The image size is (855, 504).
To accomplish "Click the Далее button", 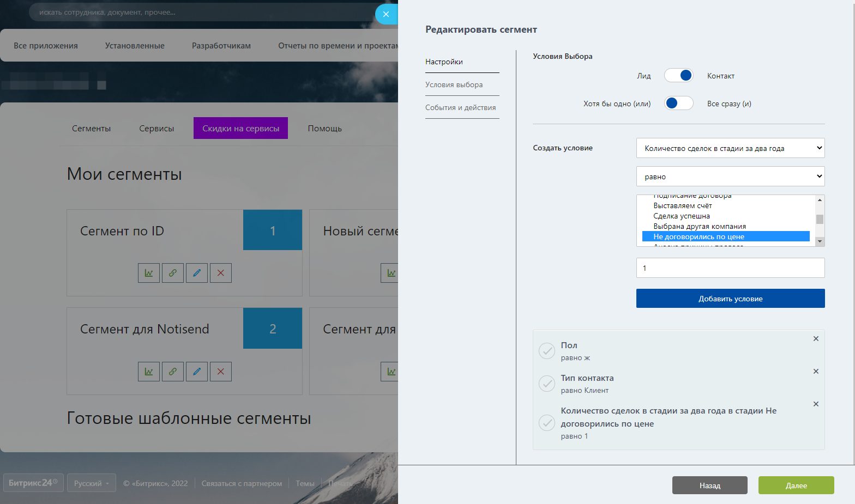I will coord(796,485).
